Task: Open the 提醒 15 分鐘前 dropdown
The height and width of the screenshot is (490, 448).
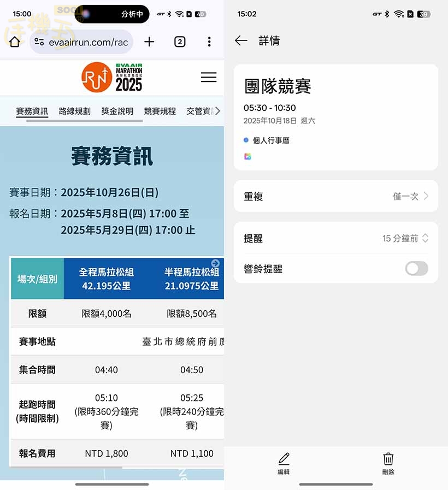Action: [x=405, y=238]
